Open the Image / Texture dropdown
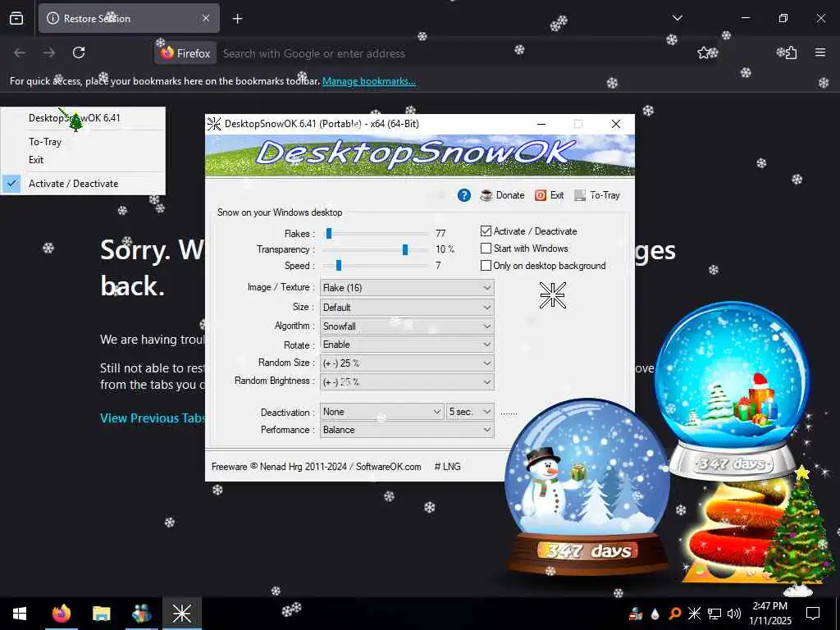 click(x=407, y=288)
